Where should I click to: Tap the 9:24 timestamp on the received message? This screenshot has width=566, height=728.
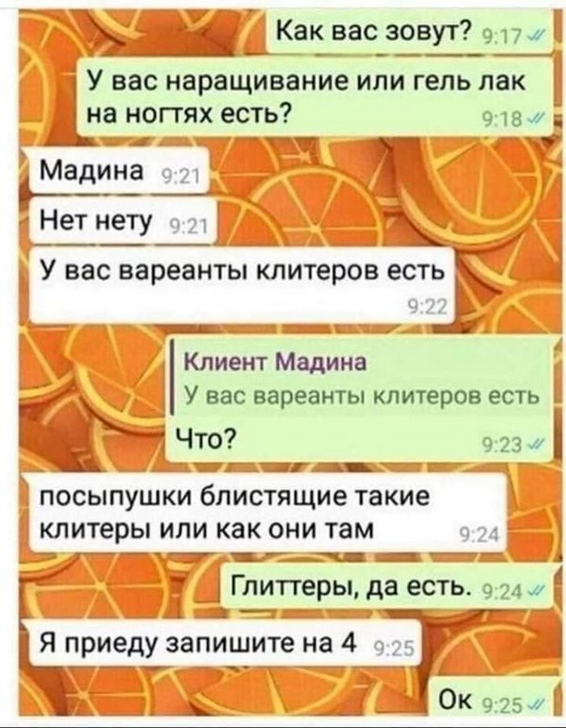pyautogui.click(x=478, y=536)
